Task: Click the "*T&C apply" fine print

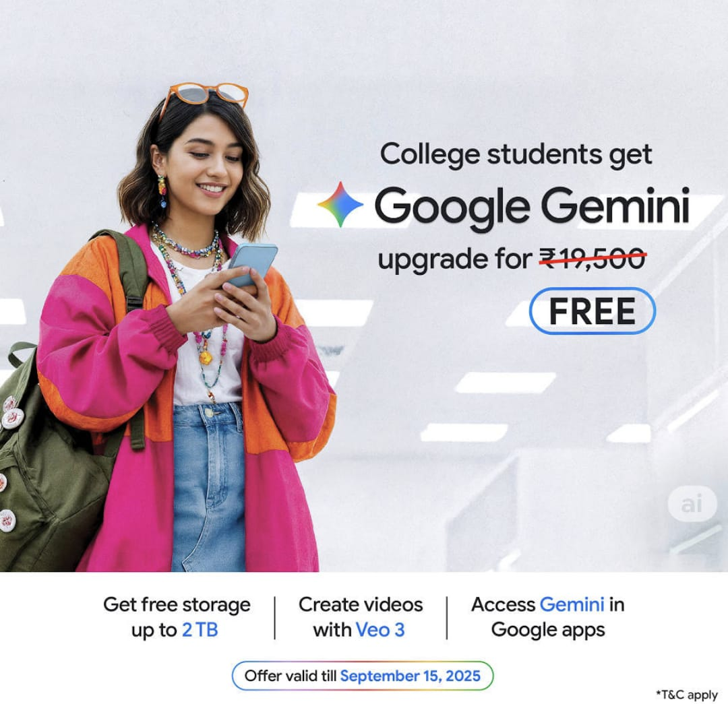Action: pyautogui.click(x=687, y=695)
